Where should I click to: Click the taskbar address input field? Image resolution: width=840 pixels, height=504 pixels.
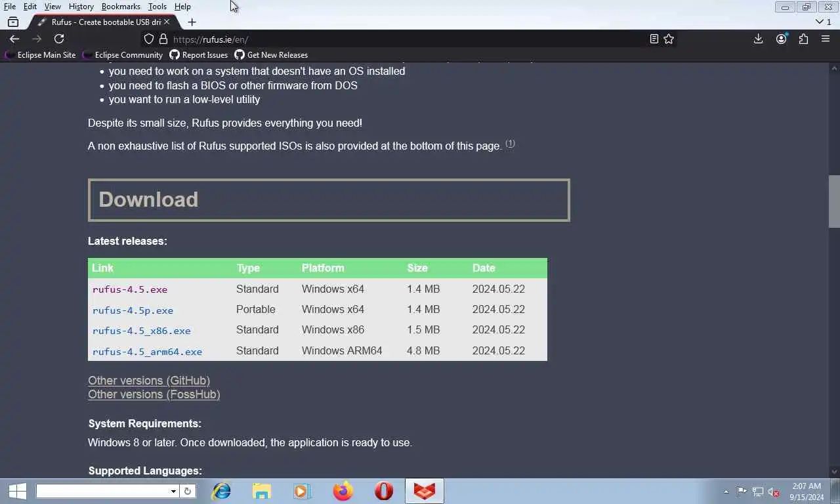[x=103, y=491]
